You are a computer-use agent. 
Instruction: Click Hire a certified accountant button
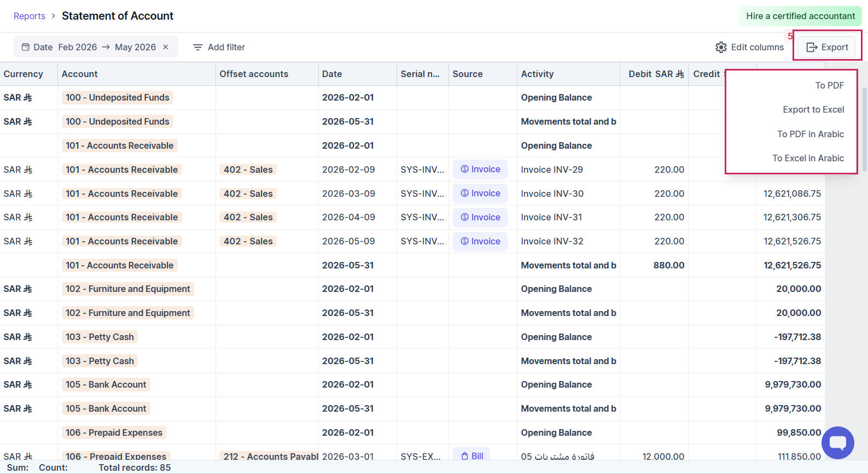pos(800,16)
